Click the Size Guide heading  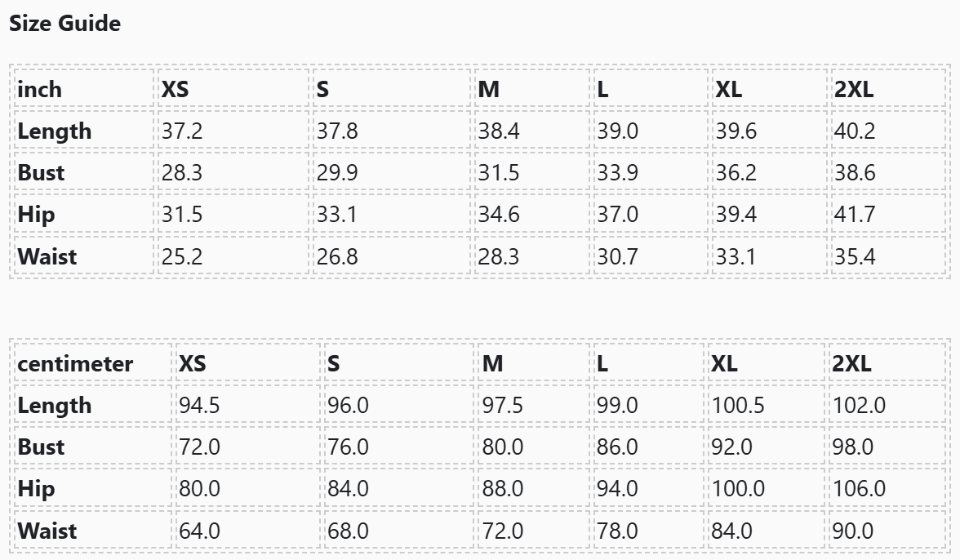pos(64,24)
